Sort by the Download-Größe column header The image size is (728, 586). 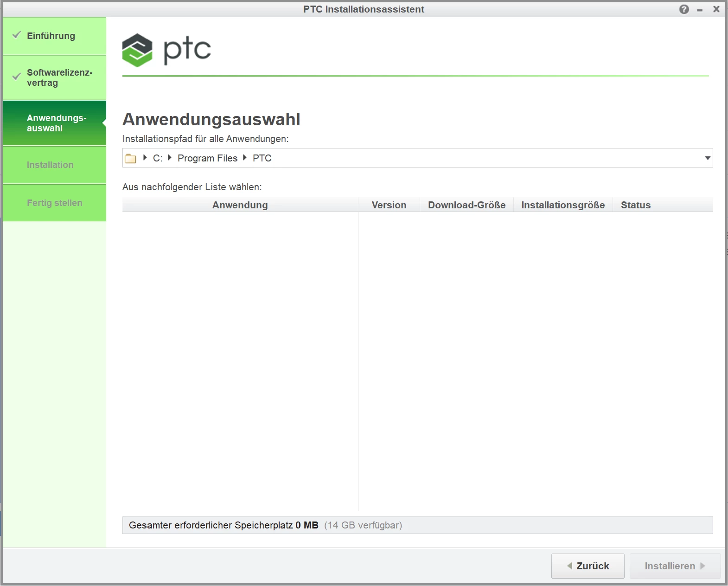(x=466, y=205)
